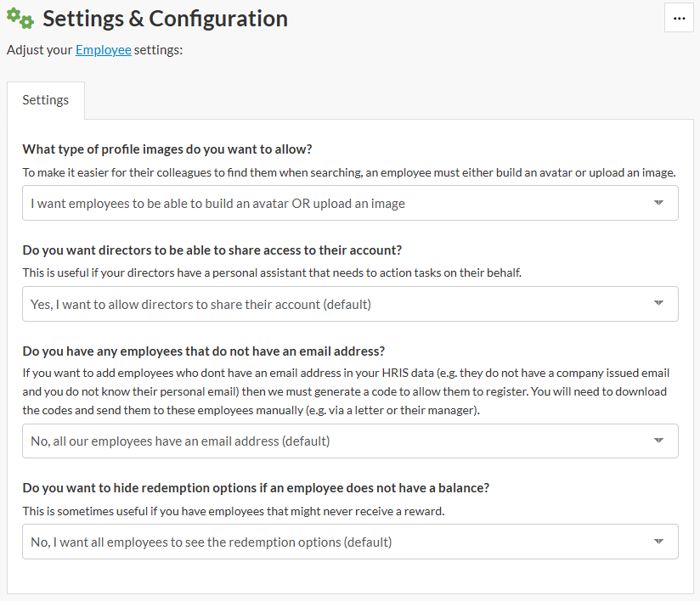The width and height of the screenshot is (700, 601).
Task: Click the profile images question heading
Action: (167, 149)
